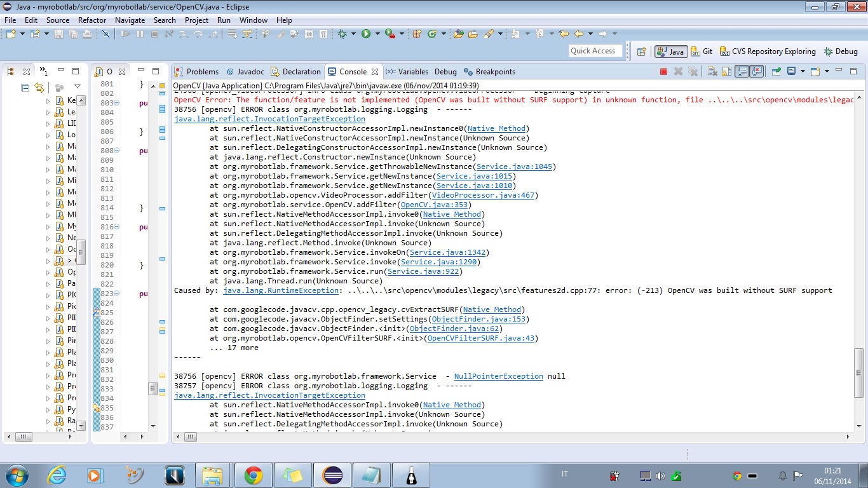Collapse the method fold marker at line 808

pos(116,151)
